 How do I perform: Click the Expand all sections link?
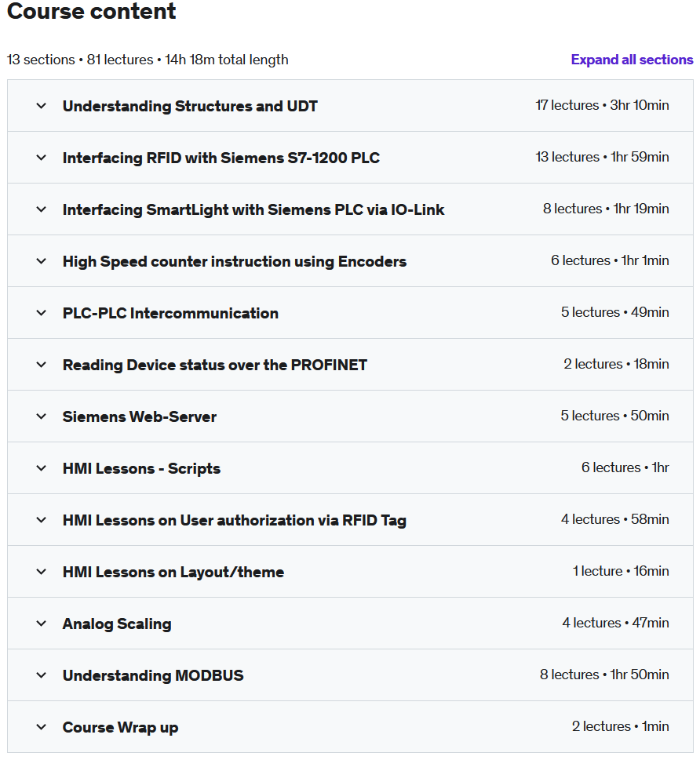(x=632, y=60)
